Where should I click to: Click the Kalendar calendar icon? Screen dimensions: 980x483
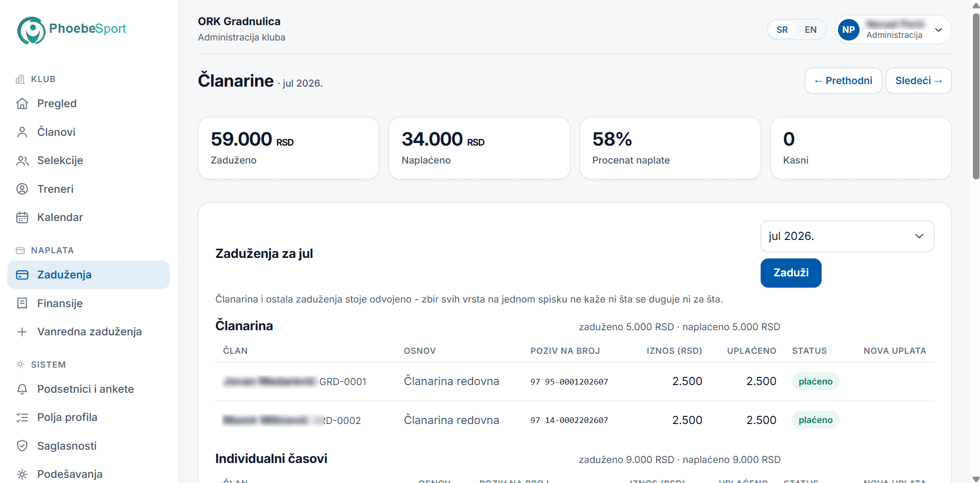[22, 217]
